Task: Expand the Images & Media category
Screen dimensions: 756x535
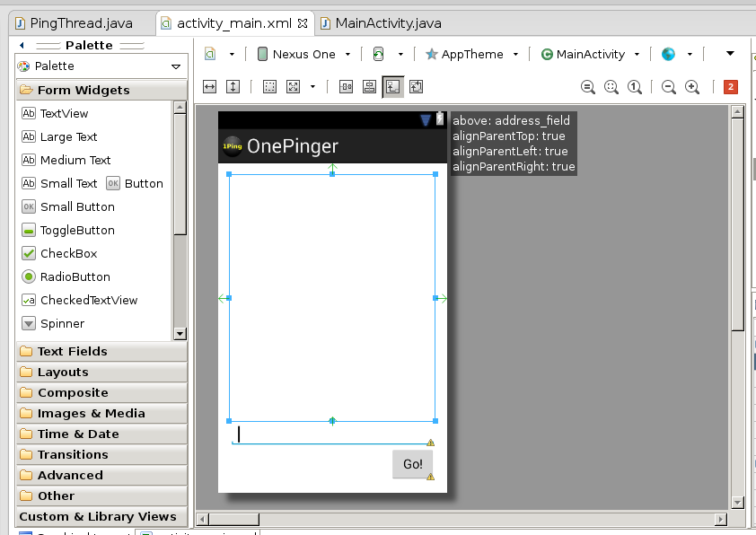Action: tap(101, 414)
